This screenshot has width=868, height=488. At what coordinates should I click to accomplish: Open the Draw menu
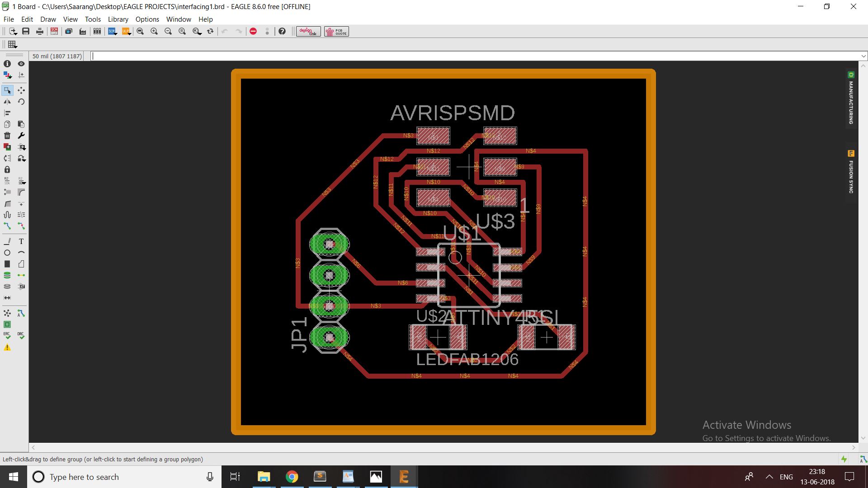point(48,19)
